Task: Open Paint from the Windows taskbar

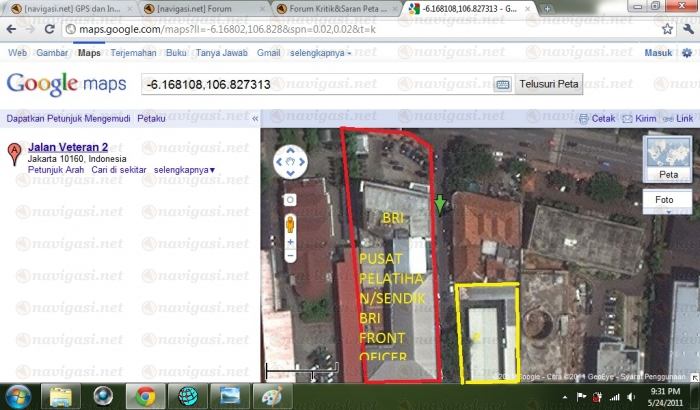Action: click(270, 395)
